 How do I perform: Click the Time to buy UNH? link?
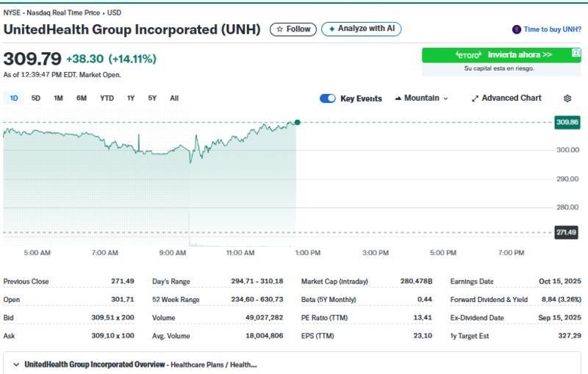coord(551,29)
